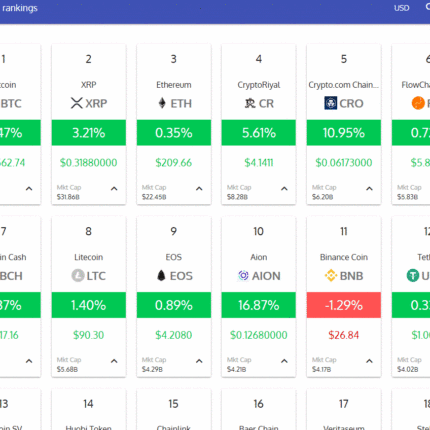Click the Ethereum market cap $22.45B
Viewport: 430px width, 430px height.
(x=154, y=197)
